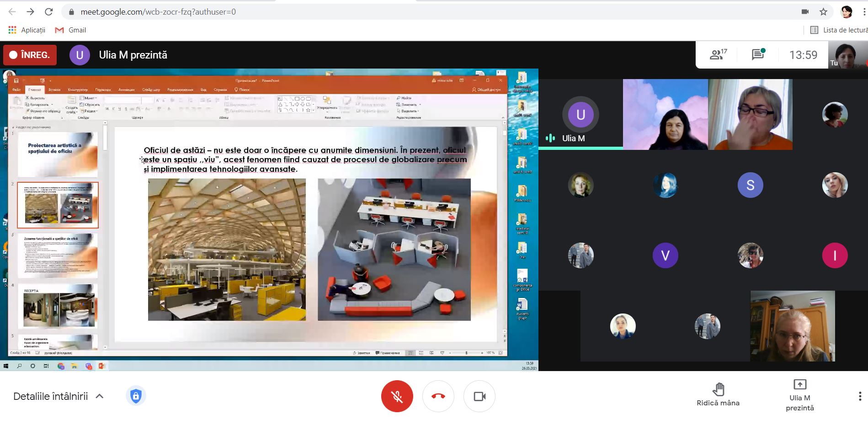The image size is (868, 425).
Task: Open the Gmail bookmark
Action: click(70, 30)
